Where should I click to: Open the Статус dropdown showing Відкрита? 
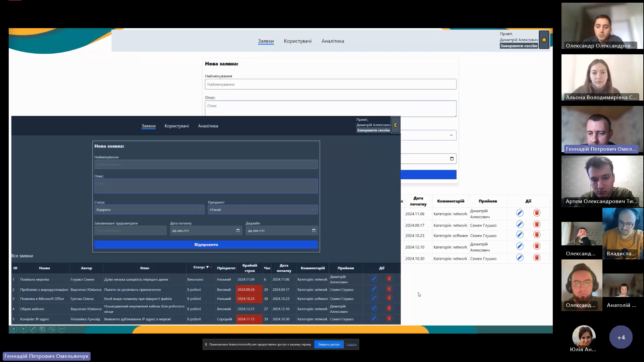[149, 210]
